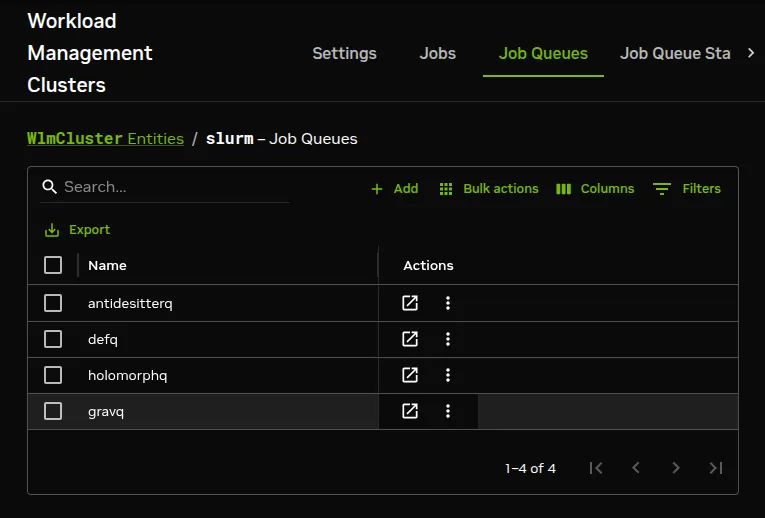Switch to the Jobs tab
Image resolution: width=765 pixels, height=518 pixels.
pyautogui.click(x=438, y=53)
